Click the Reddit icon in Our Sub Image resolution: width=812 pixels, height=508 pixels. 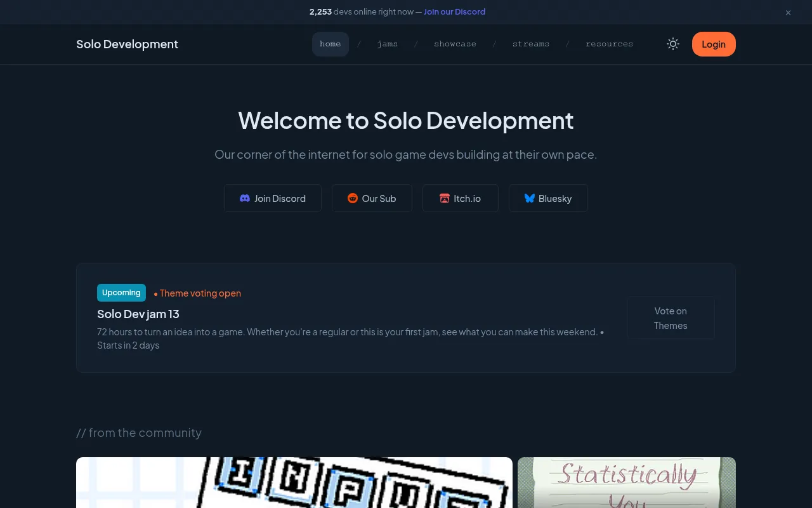pyautogui.click(x=353, y=198)
